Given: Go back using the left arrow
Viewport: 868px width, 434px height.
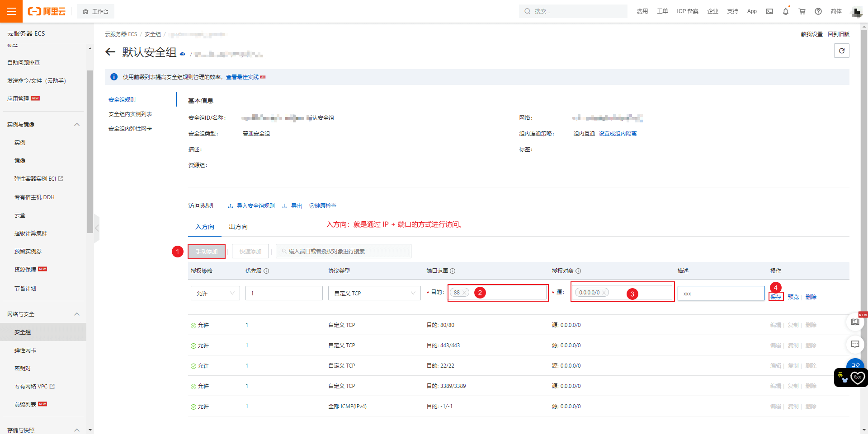Looking at the screenshot, I should [110, 52].
